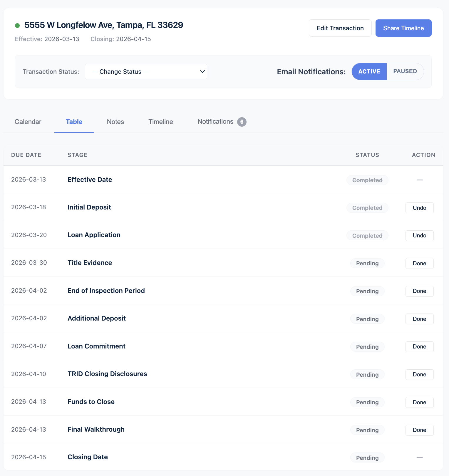The width and height of the screenshot is (449, 476).
Task: Mark End of Inspection Period done
Action: tap(419, 291)
